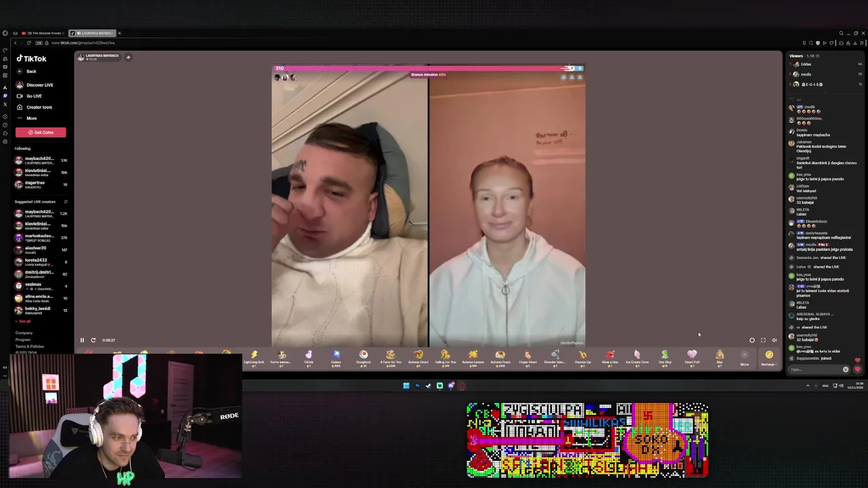Viewport: 868px width, 488px height.
Task: Open the Go LIVE sidebar item
Action: [29, 96]
